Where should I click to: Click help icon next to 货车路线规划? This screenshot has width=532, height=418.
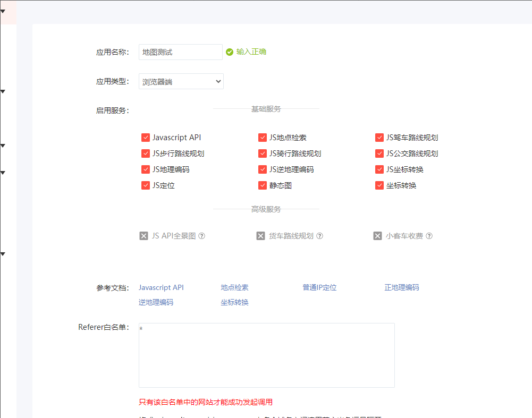pos(320,236)
